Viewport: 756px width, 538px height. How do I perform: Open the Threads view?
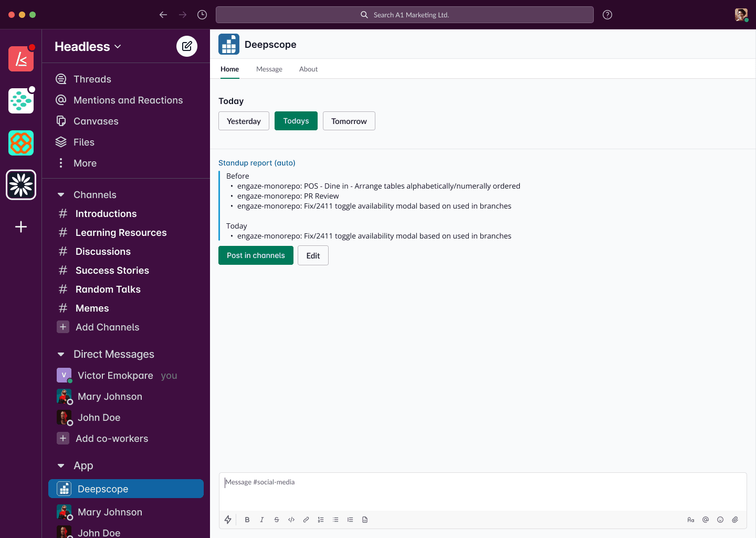click(x=92, y=79)
